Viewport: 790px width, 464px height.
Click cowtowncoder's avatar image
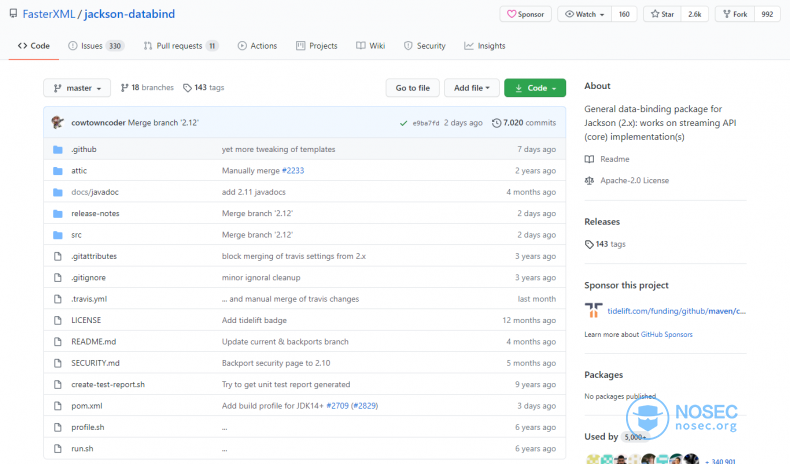[58, 122]
